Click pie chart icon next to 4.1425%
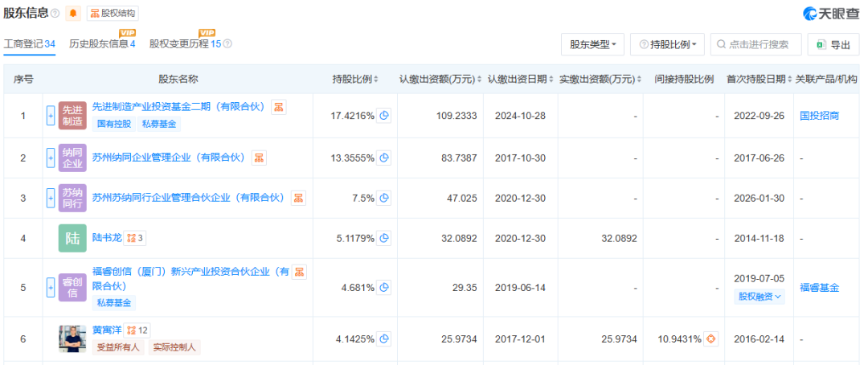The height and width of the screenshot is (365, 868). (x=383, y=338)
